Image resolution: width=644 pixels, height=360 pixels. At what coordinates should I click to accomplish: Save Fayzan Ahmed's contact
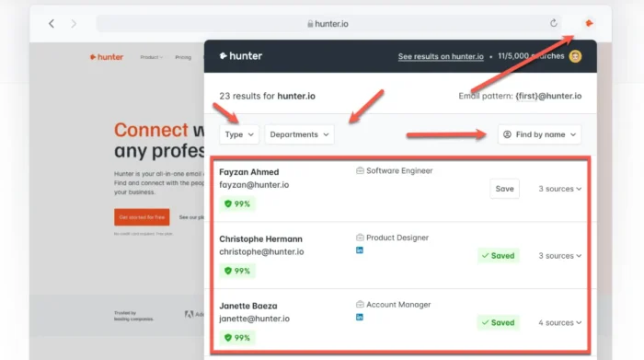[504, 189]
